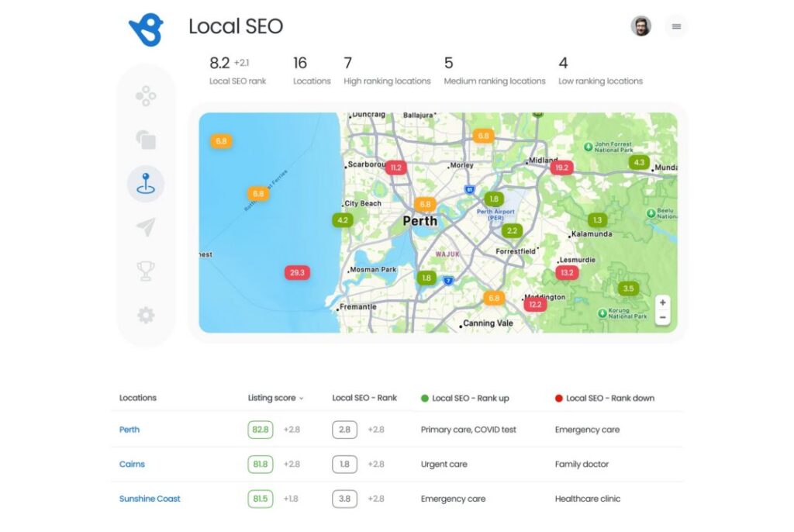This screenshot has height=532, width=794.
Task: Select the green 3.5 marker near Korung park
Action: pos(628,288)
